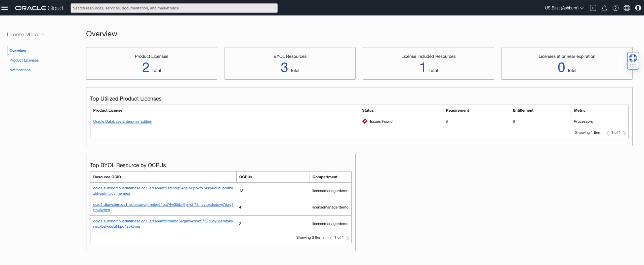Open Oracle Database Enterprise Edition license link
Viewport: 644px width, 265px height.
(x=122, y=121)
